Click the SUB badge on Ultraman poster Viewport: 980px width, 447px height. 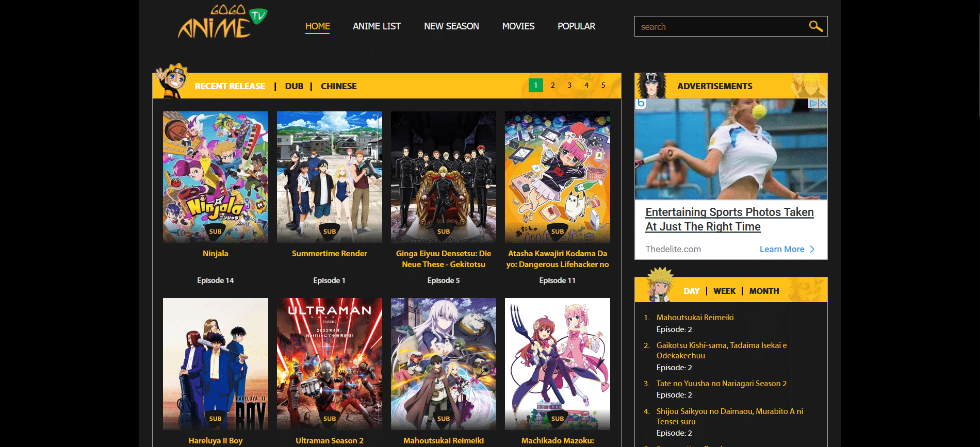pyautogui.click(x=330, y=419)
